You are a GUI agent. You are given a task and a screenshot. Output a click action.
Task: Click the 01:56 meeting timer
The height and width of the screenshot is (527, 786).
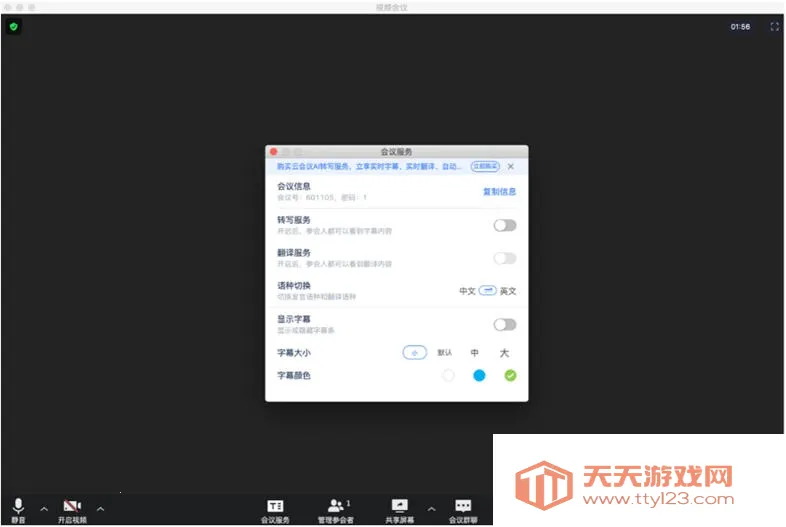point(740,27)
